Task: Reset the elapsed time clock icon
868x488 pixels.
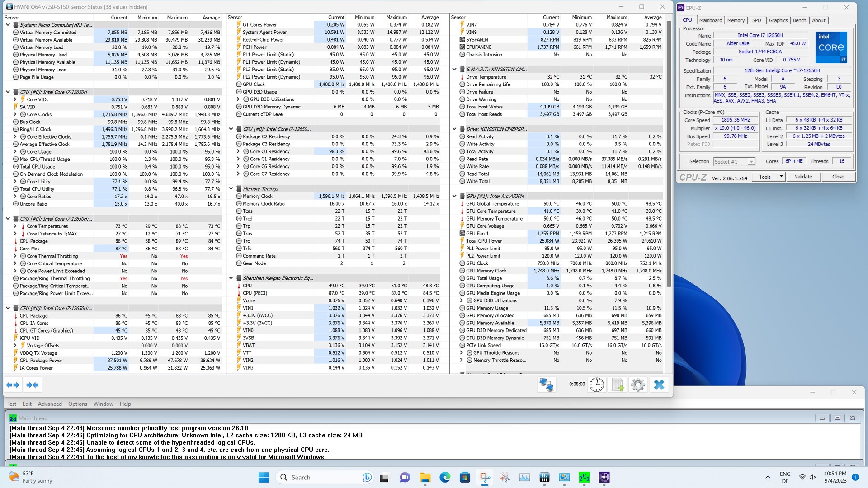Action: click(x=597, y=385)
